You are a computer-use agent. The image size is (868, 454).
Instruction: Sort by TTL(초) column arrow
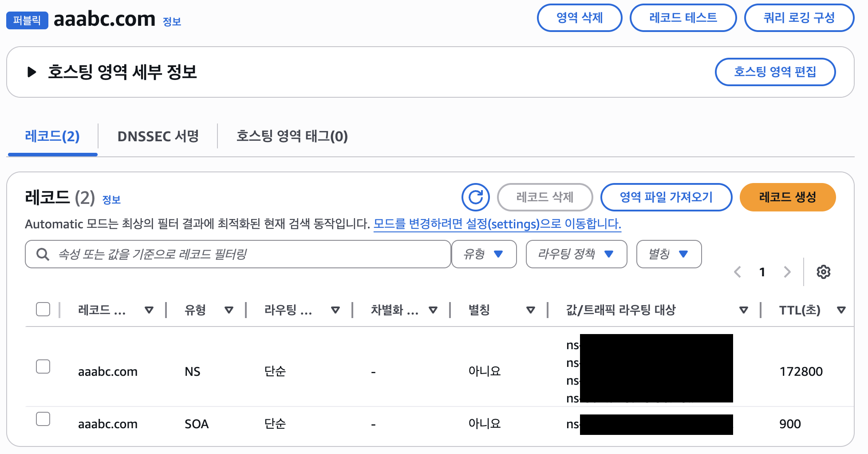tap(841, 310)
